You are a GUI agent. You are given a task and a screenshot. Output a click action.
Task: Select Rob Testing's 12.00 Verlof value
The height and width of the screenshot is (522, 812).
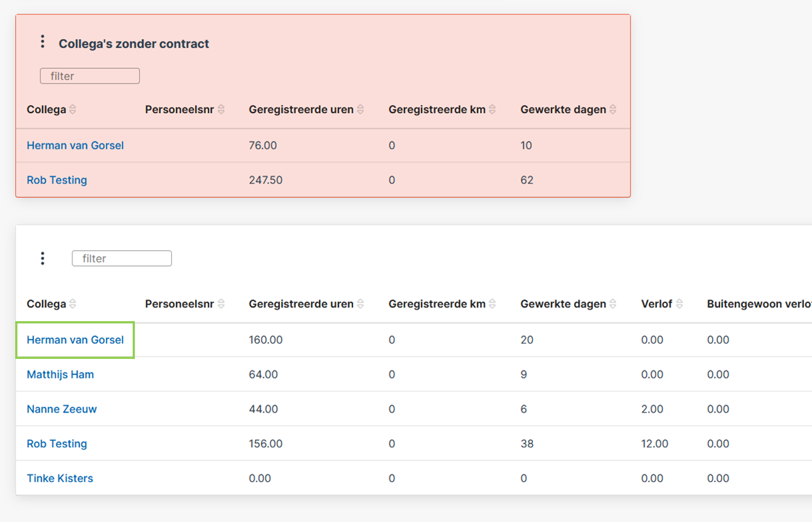[x=655, y=444]
